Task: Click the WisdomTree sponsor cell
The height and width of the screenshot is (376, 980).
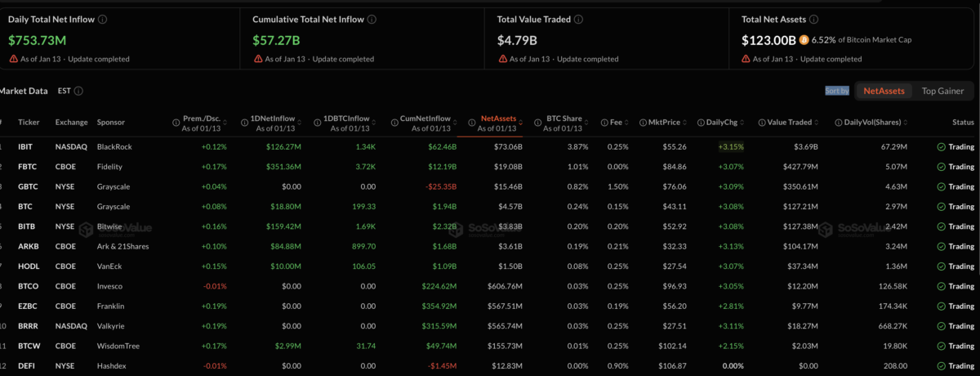Action: (x=118, y=347)
